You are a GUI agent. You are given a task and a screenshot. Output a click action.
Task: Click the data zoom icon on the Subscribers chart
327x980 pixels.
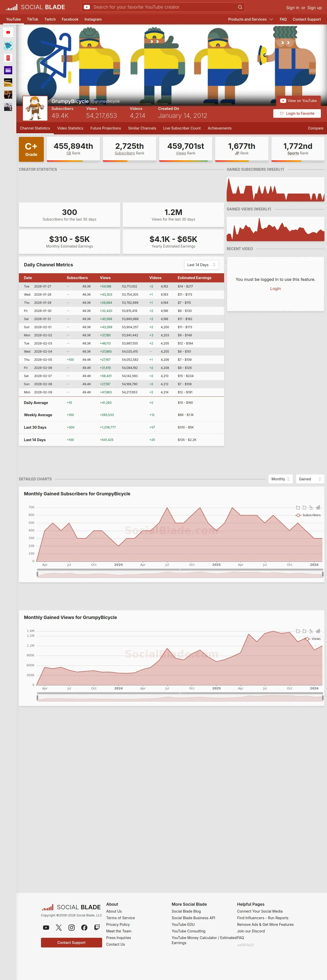pyautogui.click(x=298, y=508)
